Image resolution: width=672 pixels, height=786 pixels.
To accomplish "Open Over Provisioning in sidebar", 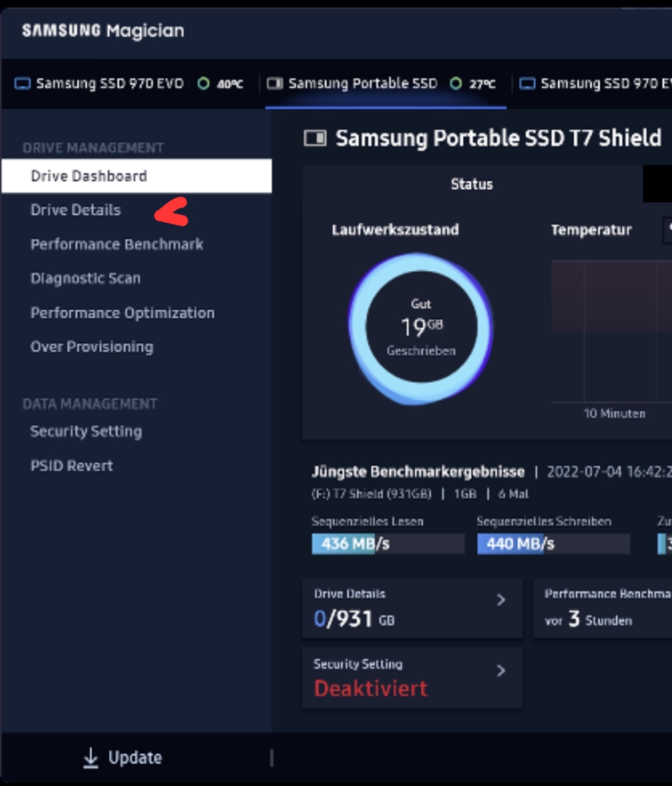I will [x=92, y=347].
